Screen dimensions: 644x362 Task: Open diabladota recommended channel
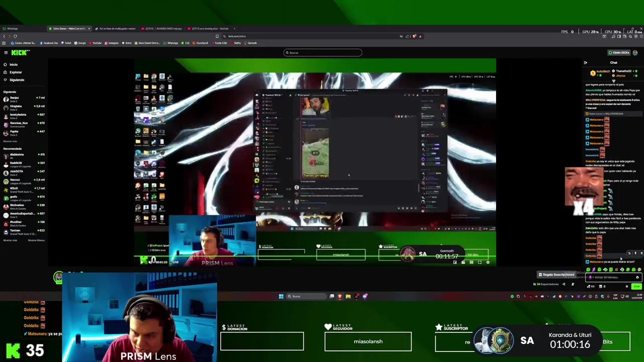pos(24,155)
